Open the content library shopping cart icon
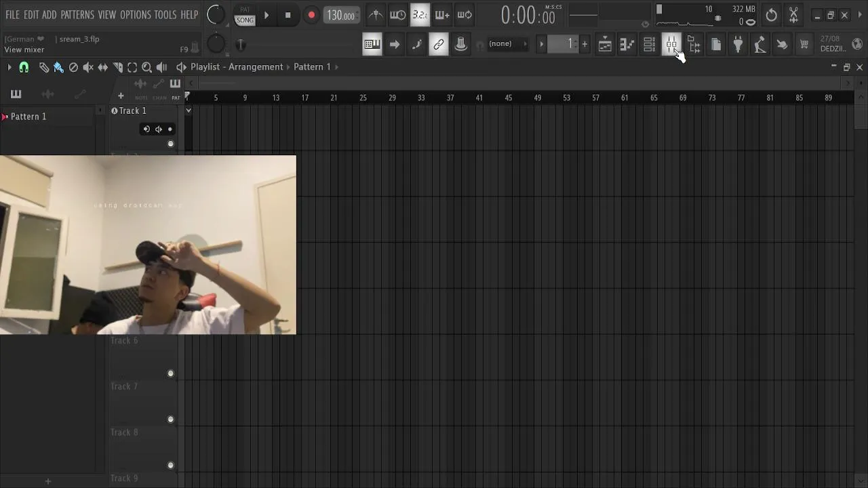Viewport: 868px width, 488px height. [804, 45]
